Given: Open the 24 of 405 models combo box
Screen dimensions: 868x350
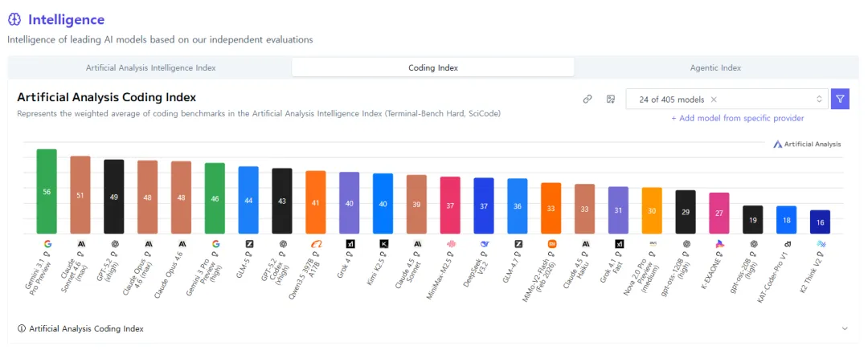Looking at the screenshot, I should (x=727, y=100).
